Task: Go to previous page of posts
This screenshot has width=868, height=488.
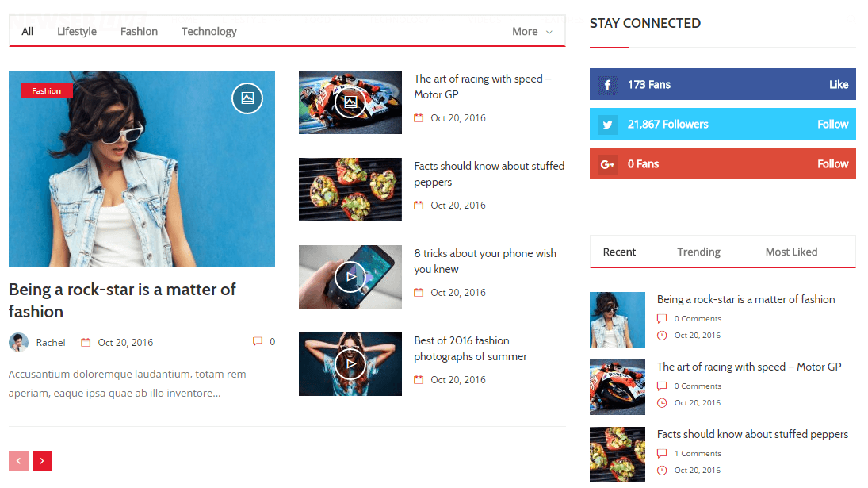Action: 18,460
